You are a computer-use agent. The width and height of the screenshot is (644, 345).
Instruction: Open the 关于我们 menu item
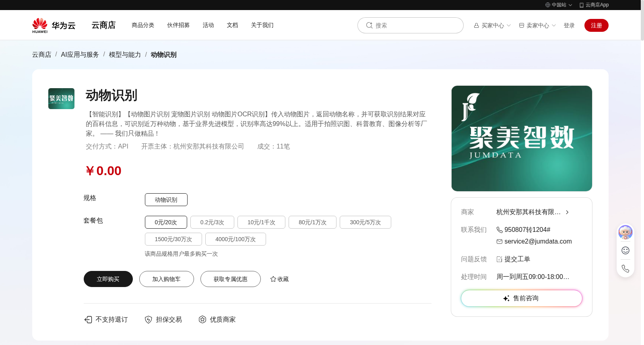(x=262, y=25)
